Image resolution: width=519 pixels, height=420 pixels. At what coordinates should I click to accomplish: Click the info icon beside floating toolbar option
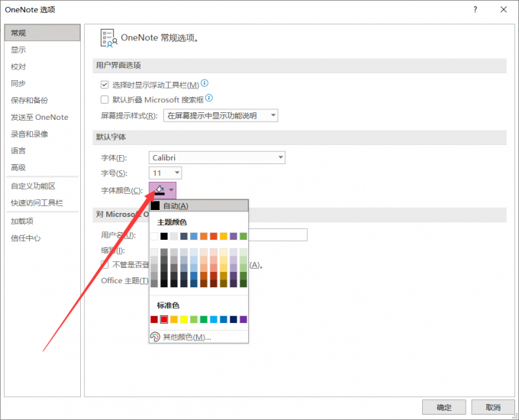205,83
